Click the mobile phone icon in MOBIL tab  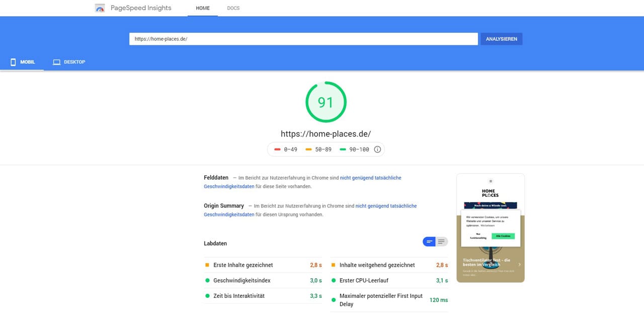click(x=14, y=62)
